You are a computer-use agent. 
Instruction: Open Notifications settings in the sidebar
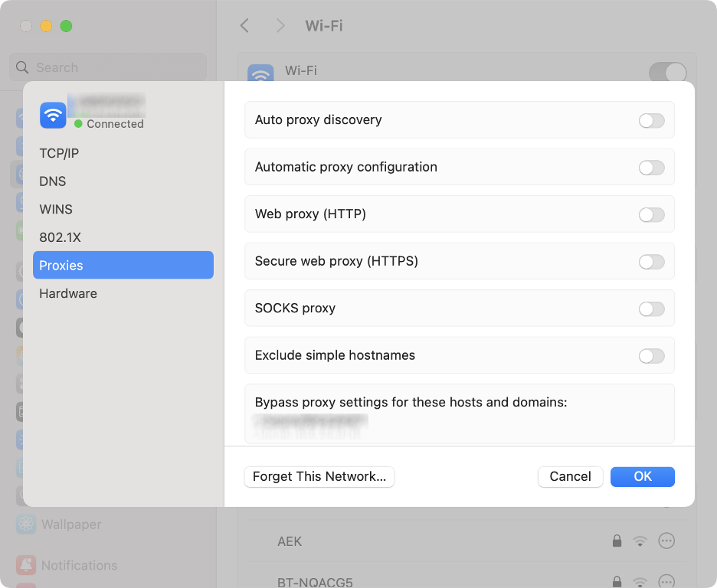click(x=82, y=565)
